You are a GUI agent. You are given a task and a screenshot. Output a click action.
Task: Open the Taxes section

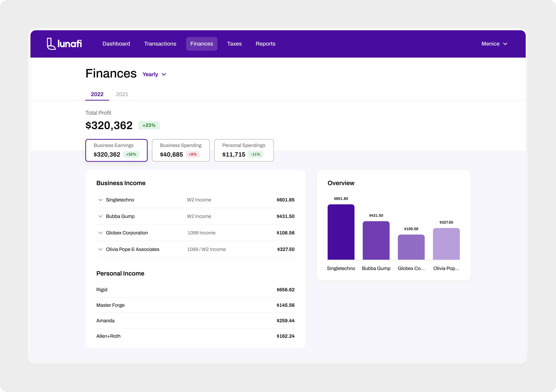[x=234, y=44]
